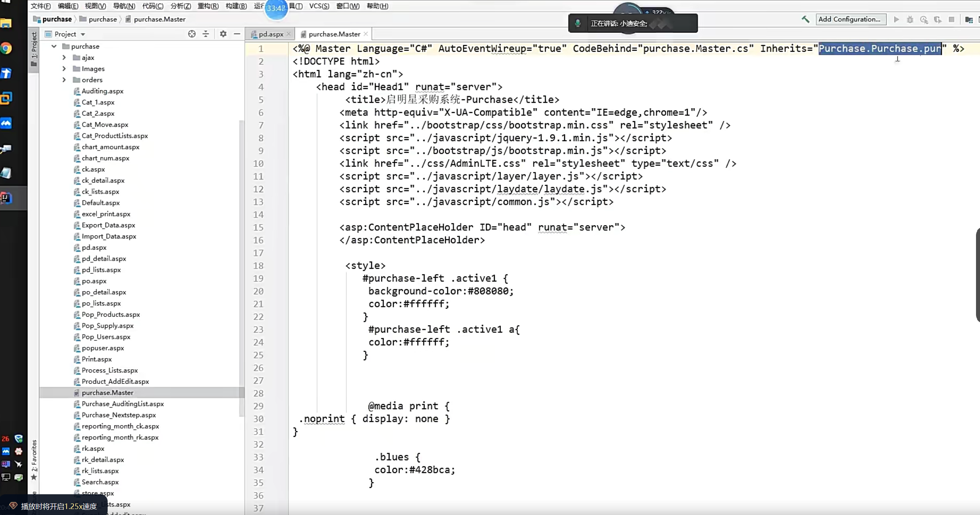Open Chrome from the Windows taskbar
The image size is (980, 515).
[6, 49]
